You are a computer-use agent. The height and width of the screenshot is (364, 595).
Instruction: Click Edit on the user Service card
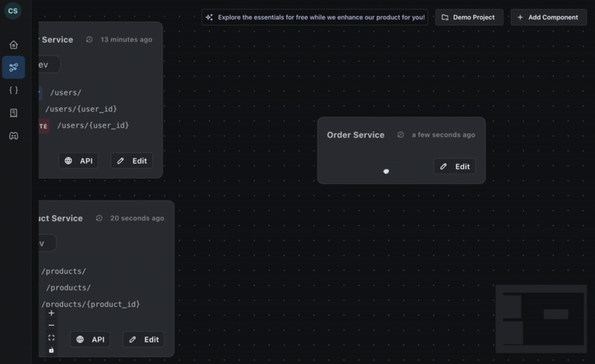click(132, 161)
